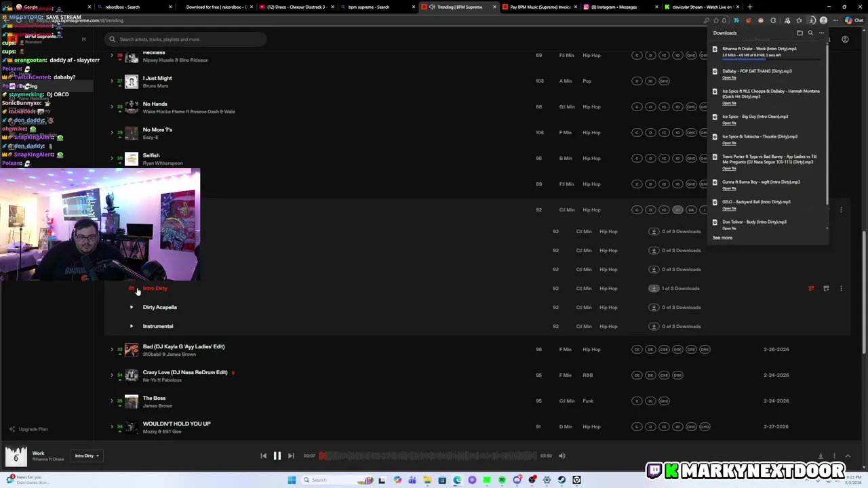
Task: Open a new browser tab with the plus
Action: [749, 7]
